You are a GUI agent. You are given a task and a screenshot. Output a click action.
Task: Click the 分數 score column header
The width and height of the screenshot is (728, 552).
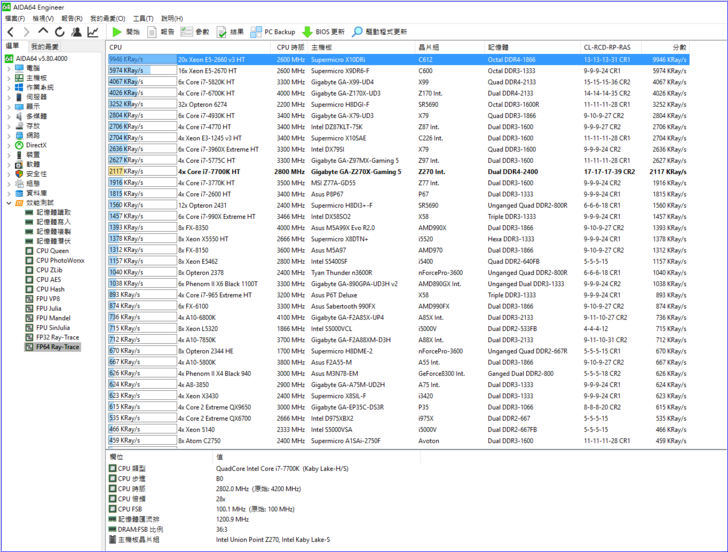[679, 47]
